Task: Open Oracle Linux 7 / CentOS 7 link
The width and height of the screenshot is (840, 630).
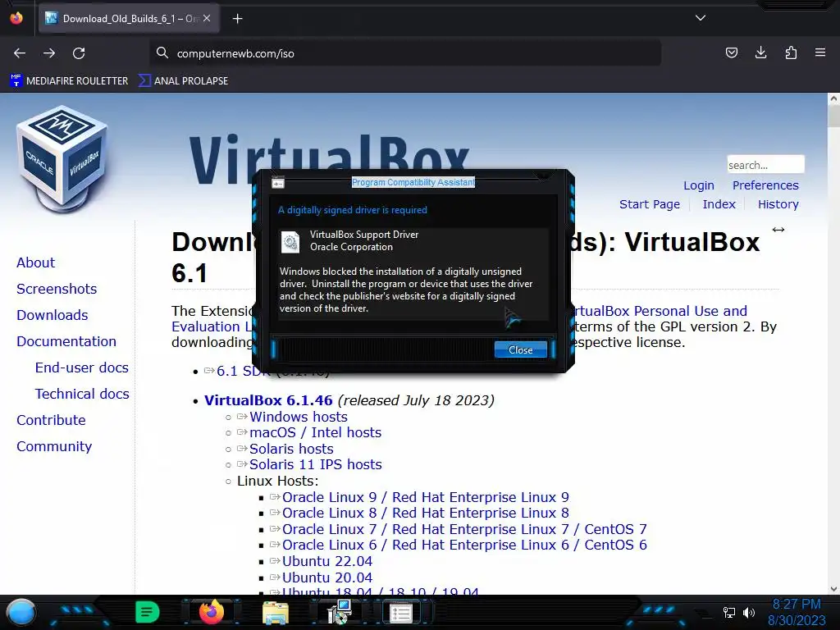Action: click(464, 529)
